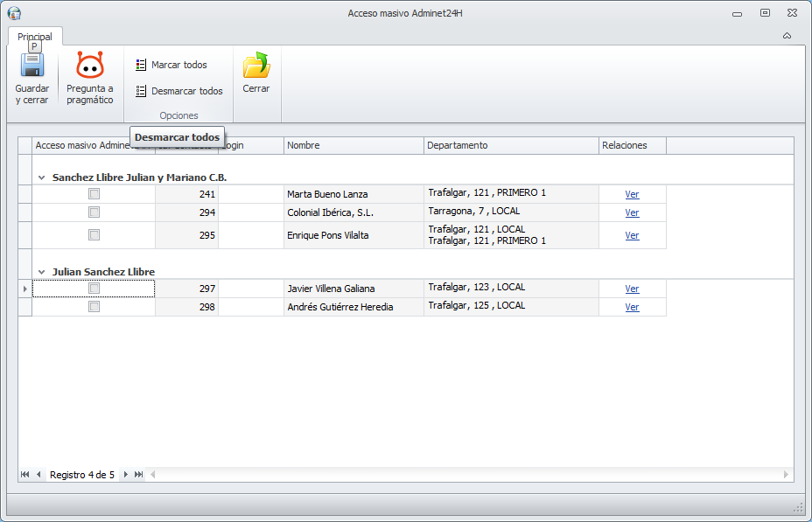
Task: Click Ver link for Javier Villena Galiana
Action: 632,289
